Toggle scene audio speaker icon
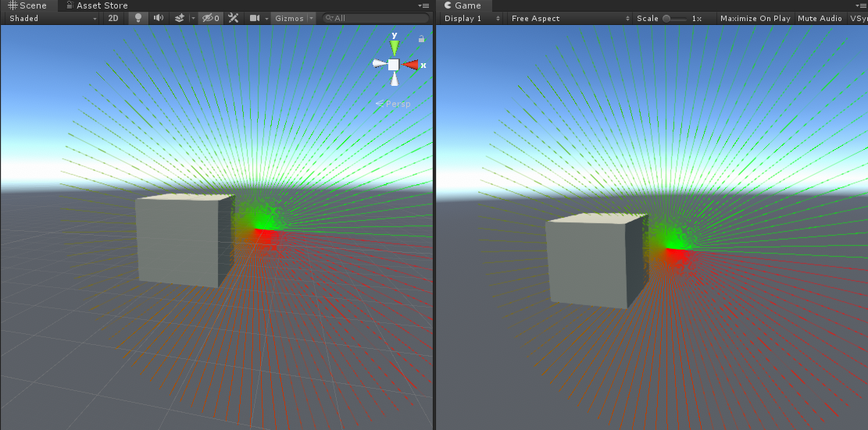 (x=159, y=18)
